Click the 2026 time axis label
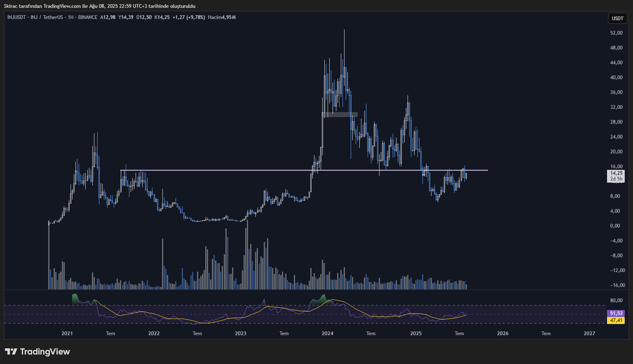The width and height of the screenshot is (633, 364). click(503, 333)
